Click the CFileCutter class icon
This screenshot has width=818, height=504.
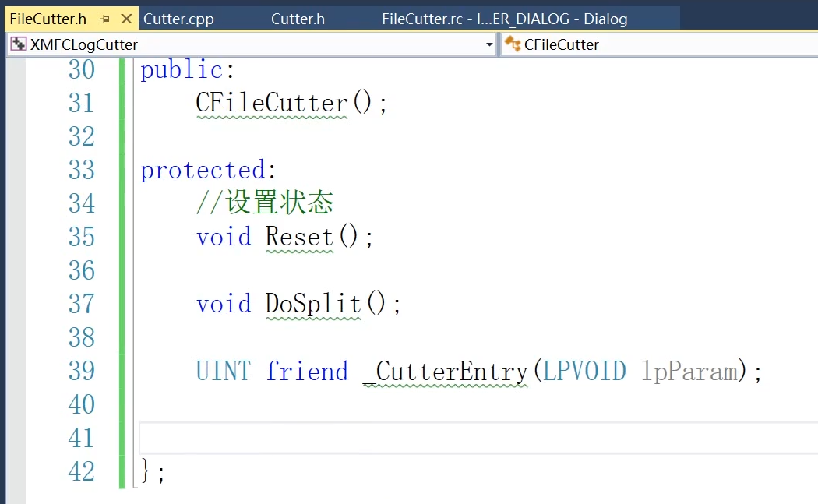click(x=513, y=44)
